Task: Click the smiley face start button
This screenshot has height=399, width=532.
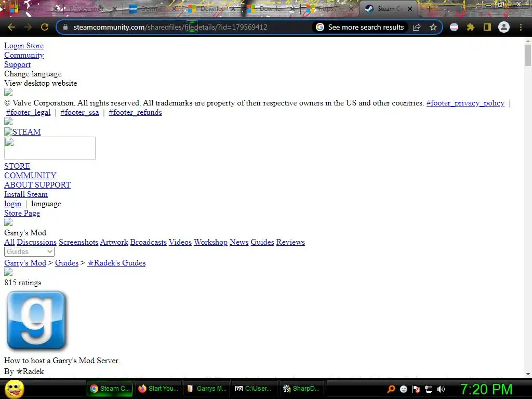Action: tap(14, 389)
